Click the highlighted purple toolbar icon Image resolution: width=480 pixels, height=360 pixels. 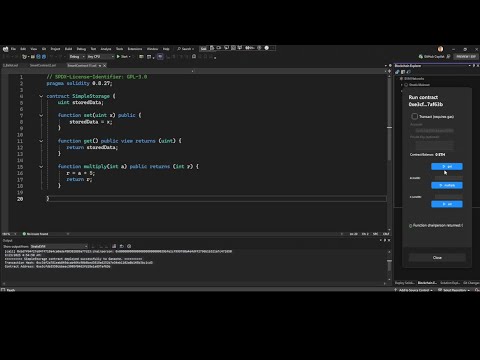[x=160, y=57]
